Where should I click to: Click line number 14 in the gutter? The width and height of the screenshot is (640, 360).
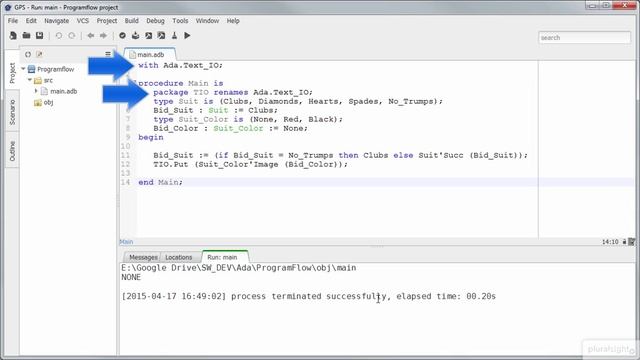(x=125, y=182)
